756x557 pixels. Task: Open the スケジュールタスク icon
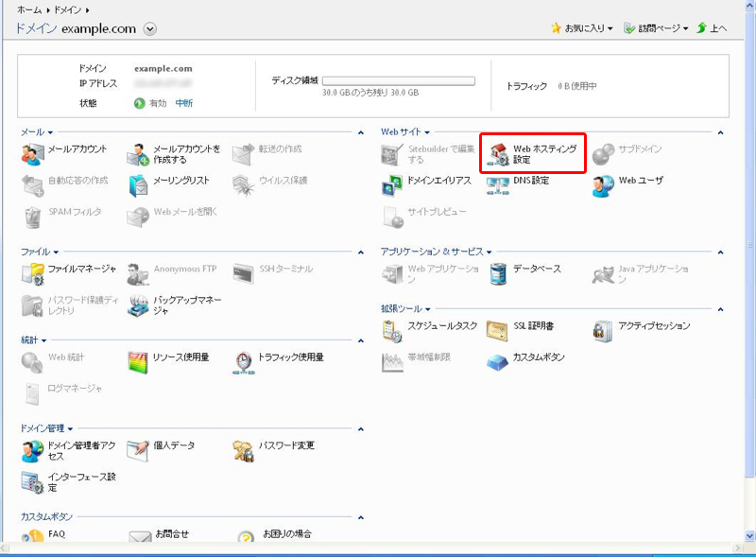click(x=392, y=331)
